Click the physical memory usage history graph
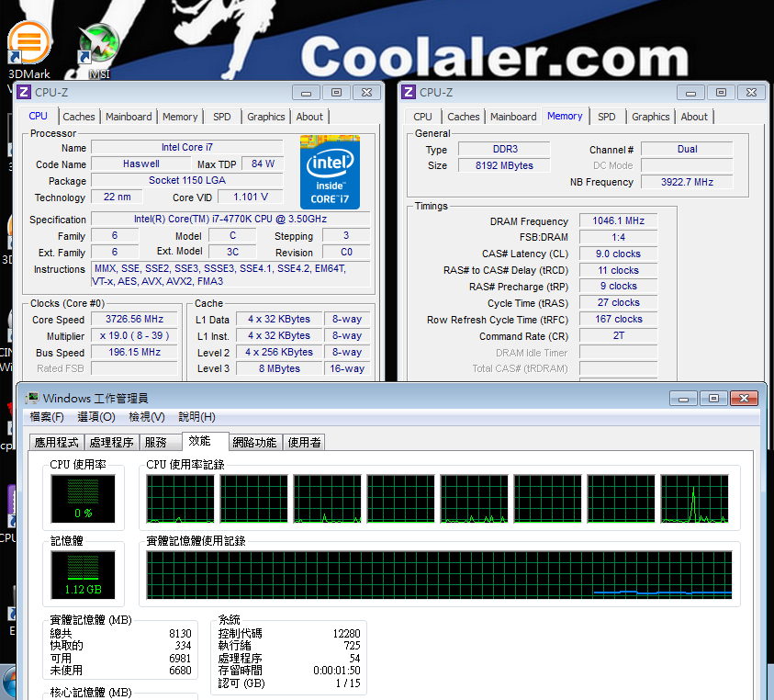 coord(439,575)
